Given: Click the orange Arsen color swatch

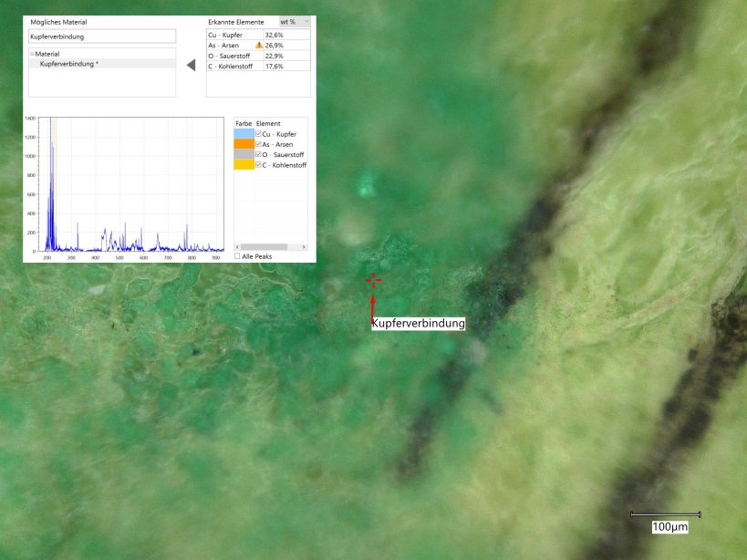Looking at the screenshot, I should (x=244, y=144).
